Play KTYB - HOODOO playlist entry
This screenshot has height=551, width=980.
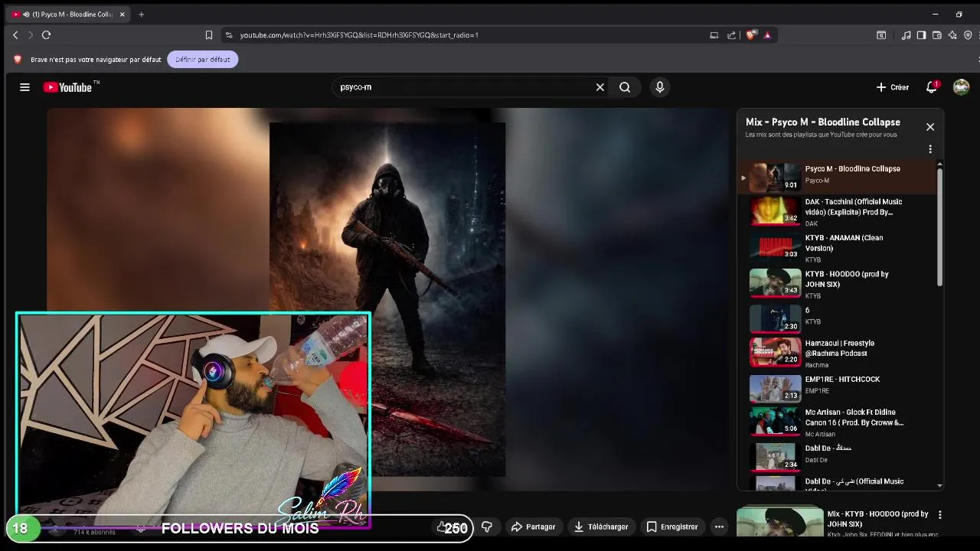click(x=838, y=284)
